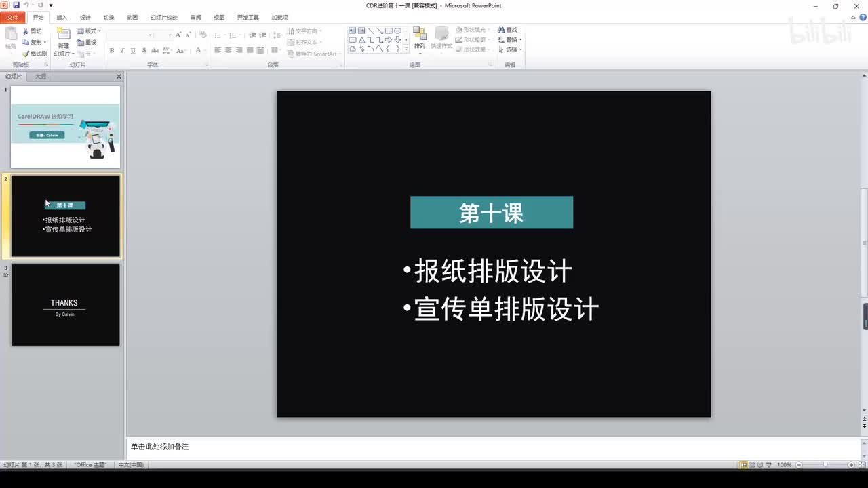Click the increase indent icon

tap(262, 35)
